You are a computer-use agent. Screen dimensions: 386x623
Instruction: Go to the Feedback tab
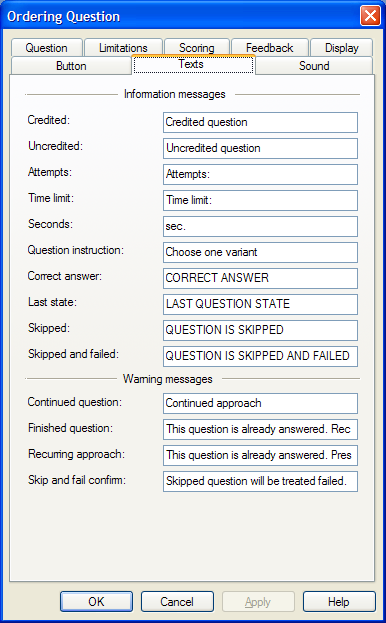(270, 48)
